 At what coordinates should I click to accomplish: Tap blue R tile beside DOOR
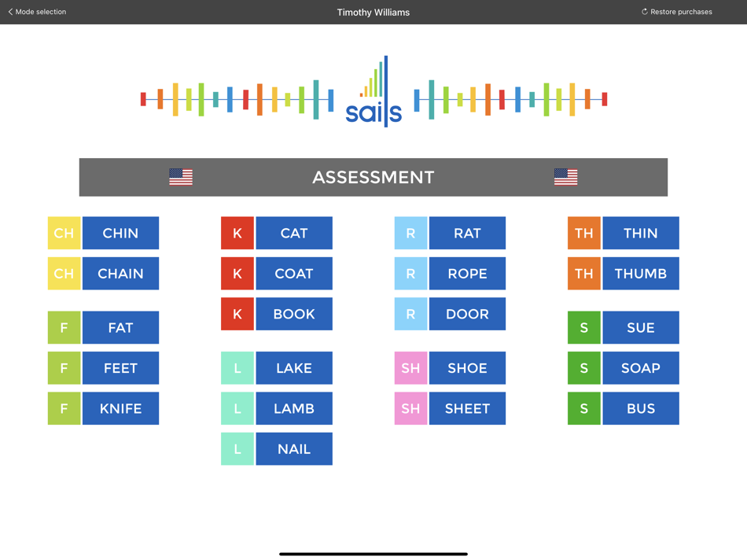pyautogui.click(x=410, y=314)
